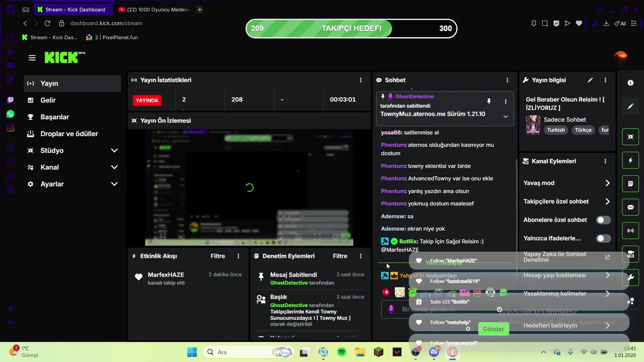644x362 pixels.
Task: Toggle stream stats broadcast icon in right rail
Action: pyautogui.click(x=630, y=231)
